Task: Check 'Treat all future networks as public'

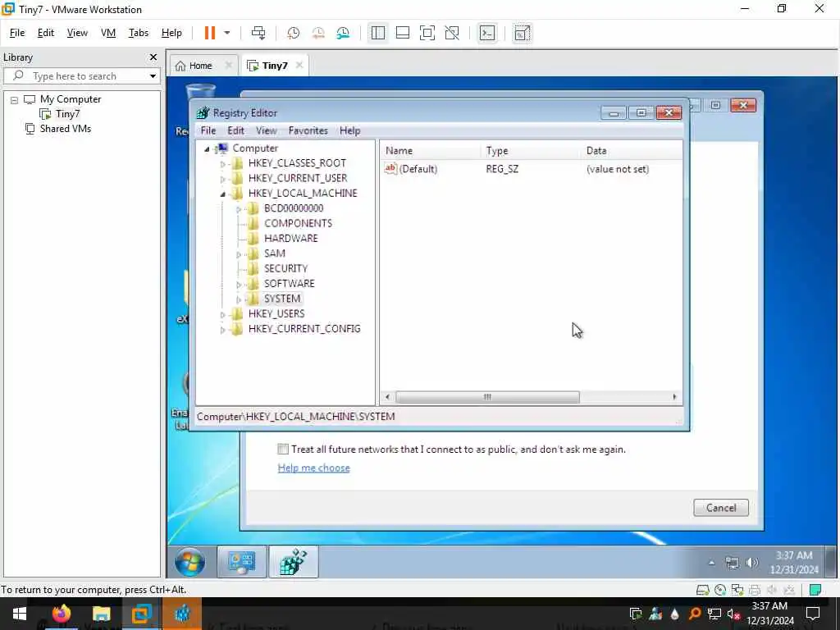Action: [x=283, y=449]
